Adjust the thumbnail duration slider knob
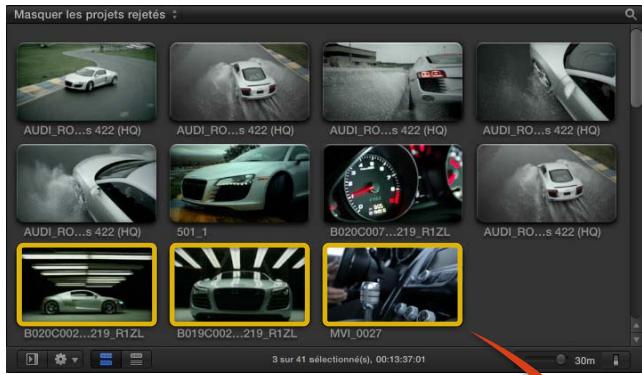Screen dimensions: 642x375 (561, 359)
